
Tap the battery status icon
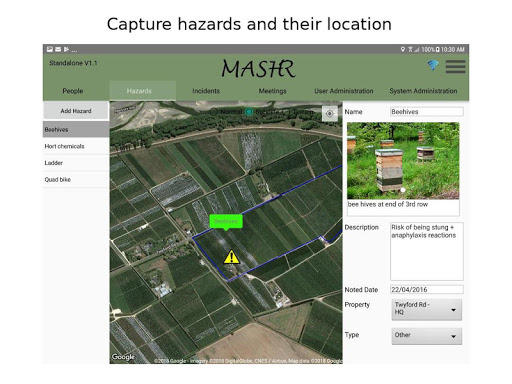click(437, 49)
